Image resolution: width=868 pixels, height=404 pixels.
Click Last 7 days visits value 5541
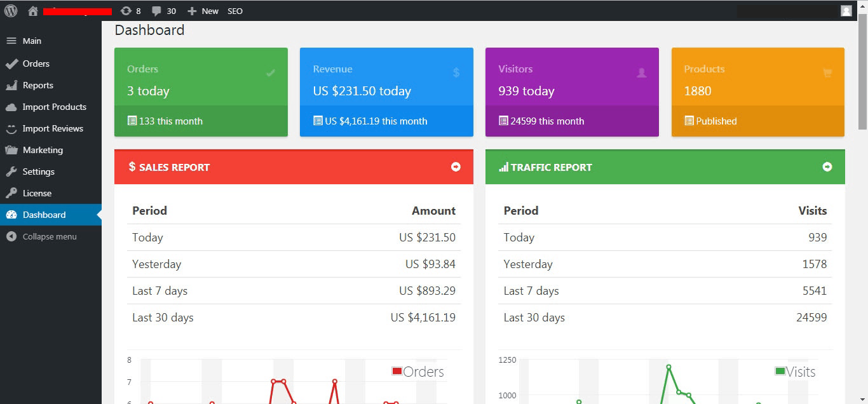[x=815, y=290]
